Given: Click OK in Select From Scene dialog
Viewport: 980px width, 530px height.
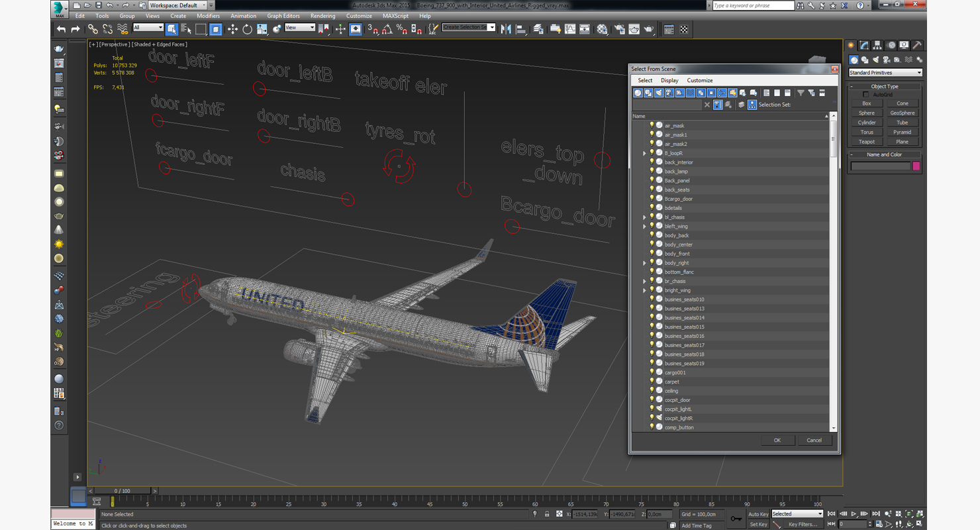Looking at the screenshot, I should (777, 440).
